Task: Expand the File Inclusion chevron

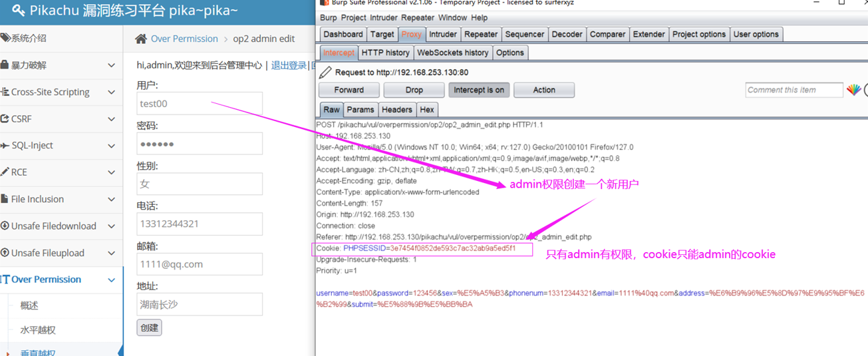Action: pyautogui.click(x=111, y=199)
